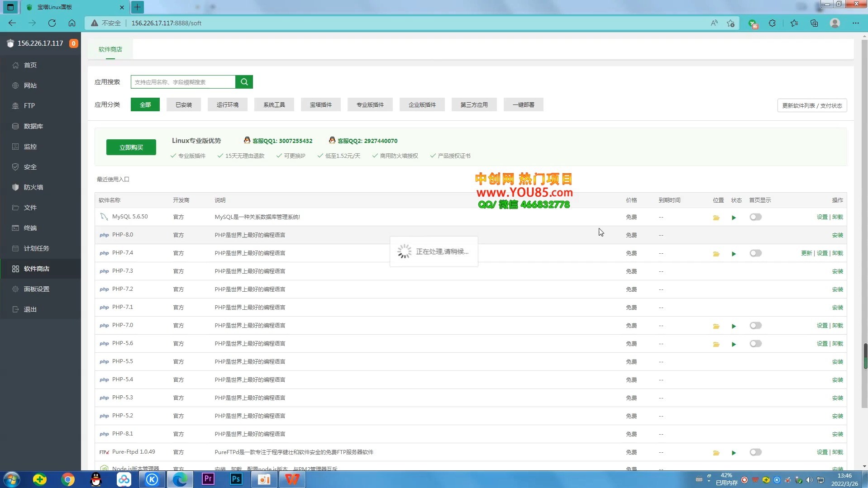Click 设置 link for PHP-5.6
The width and height of the screenshot is (868, 488).
coord(822,344)
